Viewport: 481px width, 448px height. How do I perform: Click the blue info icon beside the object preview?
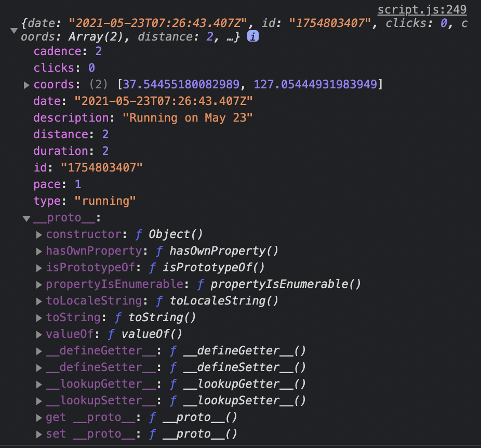click(252, 36)
